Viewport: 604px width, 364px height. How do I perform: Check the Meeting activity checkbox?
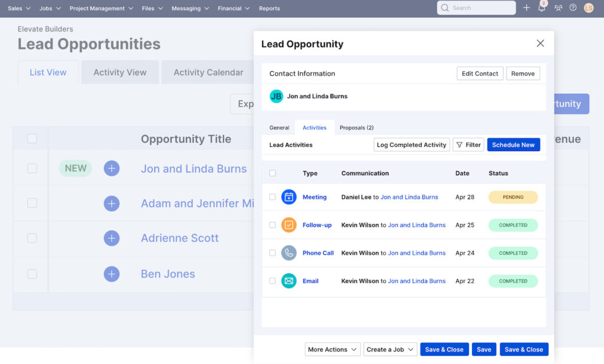coord(273,197)
